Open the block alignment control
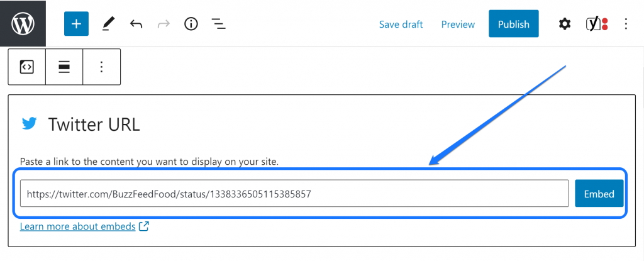 [64, 67]
